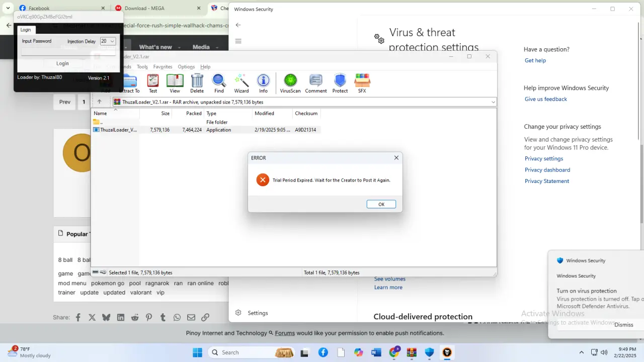Click the WinRAR icon on the taskbar
Image resolution: width=644 pixels, height=362 pixels.
pos(412,352)
